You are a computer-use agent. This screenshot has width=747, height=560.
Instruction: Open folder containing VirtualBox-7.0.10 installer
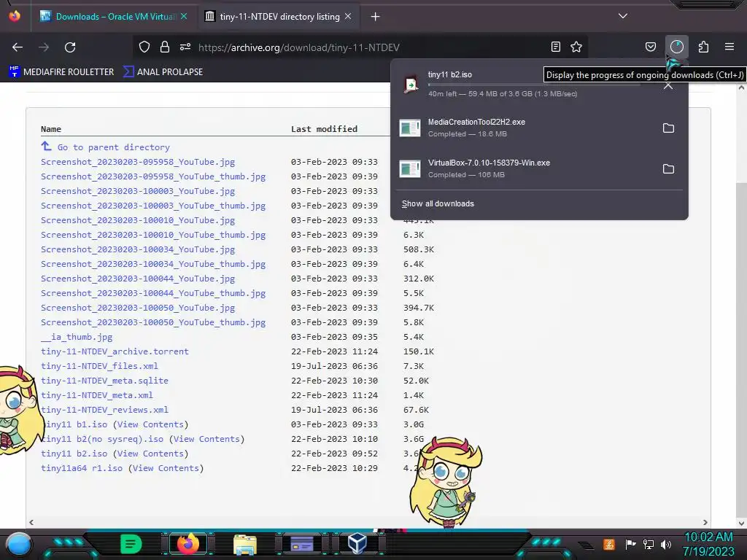point(668,169)
